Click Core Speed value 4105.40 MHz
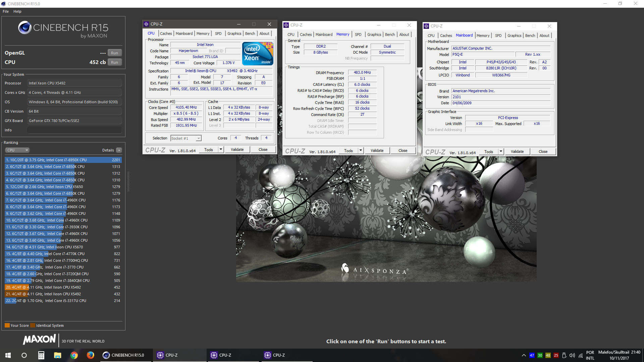 point(186,107)
